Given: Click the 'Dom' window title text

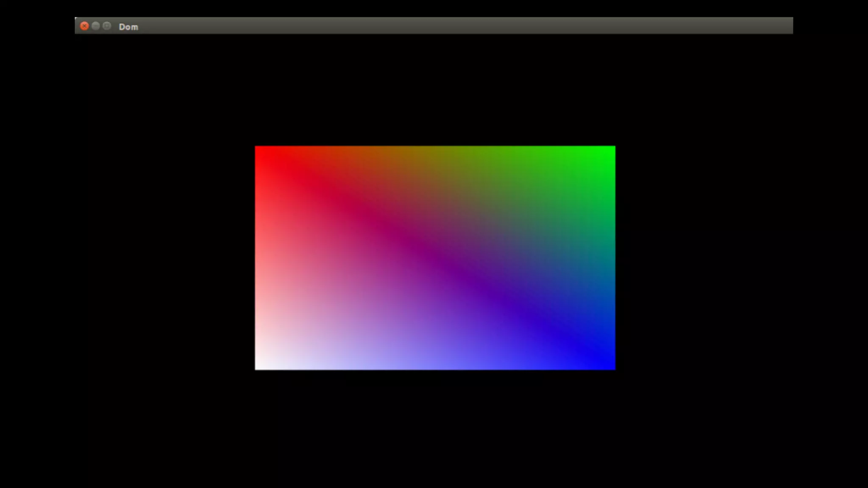Looking at the screenshot, I should [128, 27].
